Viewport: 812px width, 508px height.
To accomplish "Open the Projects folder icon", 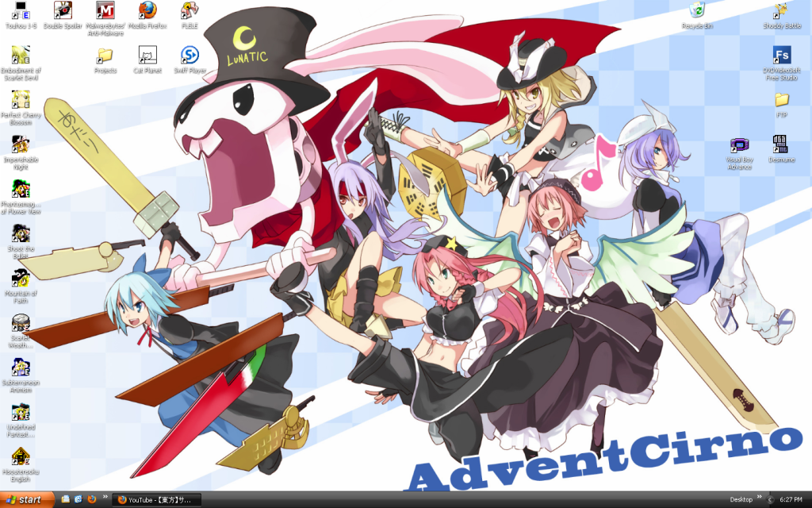I will pos(105,60).
